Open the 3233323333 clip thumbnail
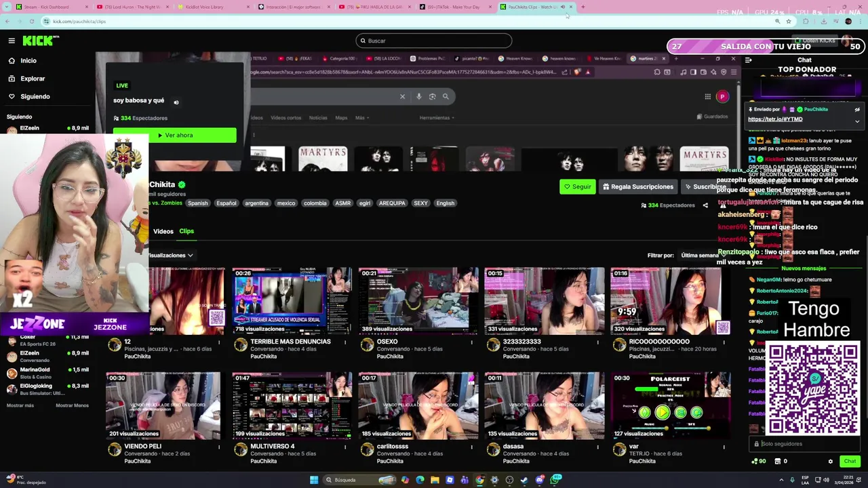Screen dimensions: 868x488 click(x=544, y=301)
